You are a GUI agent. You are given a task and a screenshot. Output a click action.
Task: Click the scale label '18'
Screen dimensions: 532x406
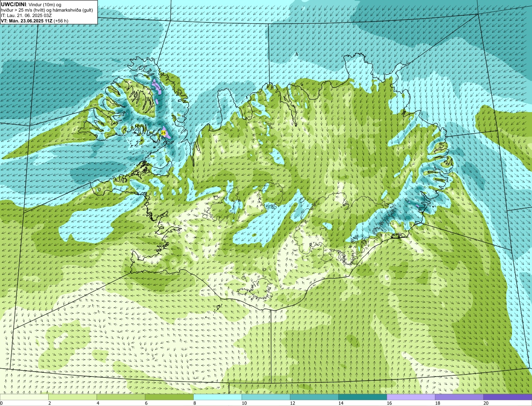coord(437,403)
